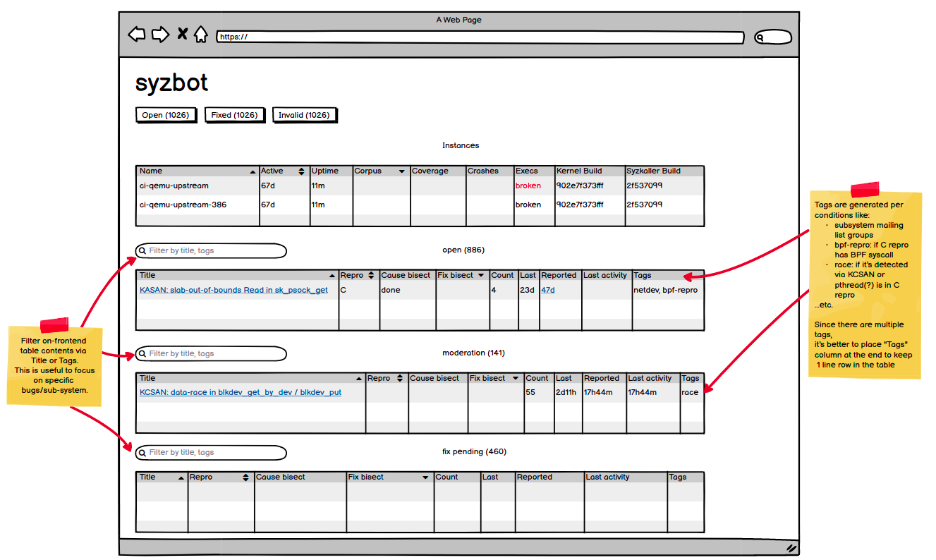
Task: Grab the browser window resize grip
Action: pyautogui.click(x=791, y=547)
